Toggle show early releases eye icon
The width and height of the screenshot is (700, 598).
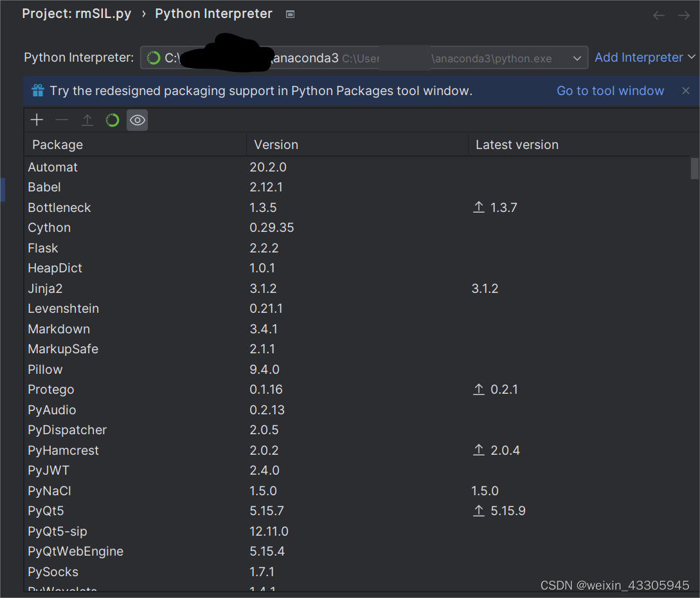(137, 120)
